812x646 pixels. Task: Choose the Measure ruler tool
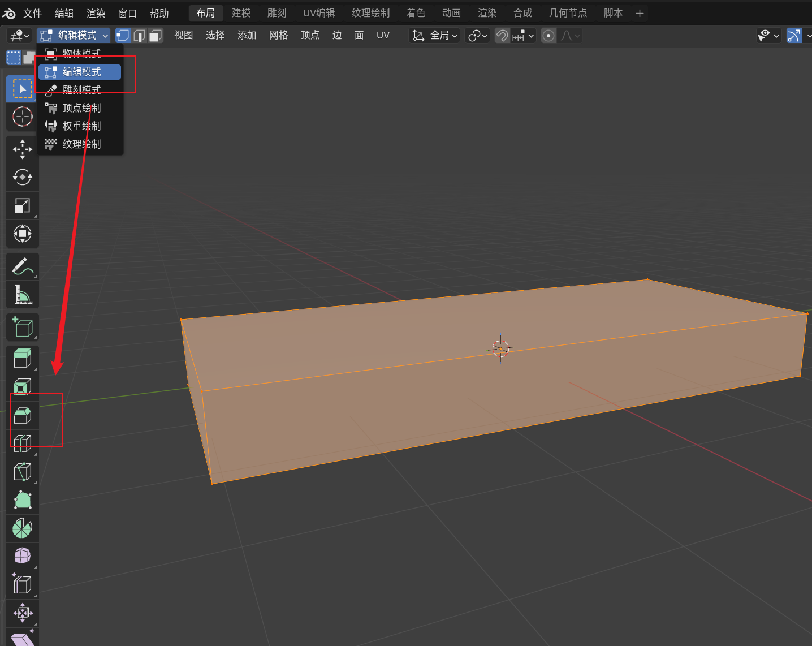[x=23, y=294]
